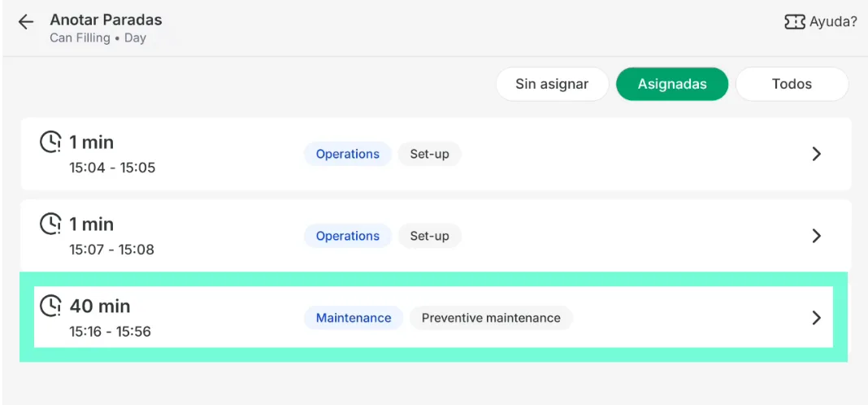Click the 40 min duration text
This screenshot has height=405, width=868.
pyautogui.click(x=100, y=306)
